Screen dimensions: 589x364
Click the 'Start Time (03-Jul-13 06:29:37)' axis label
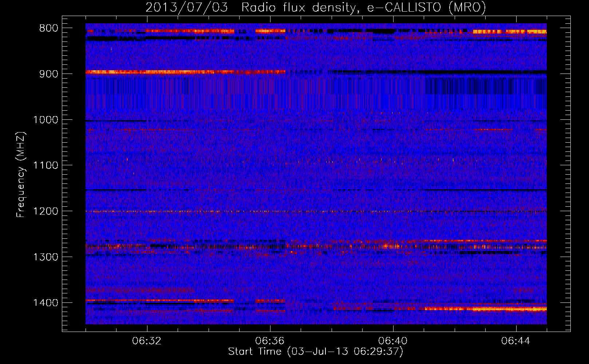(x=316, y=352)
